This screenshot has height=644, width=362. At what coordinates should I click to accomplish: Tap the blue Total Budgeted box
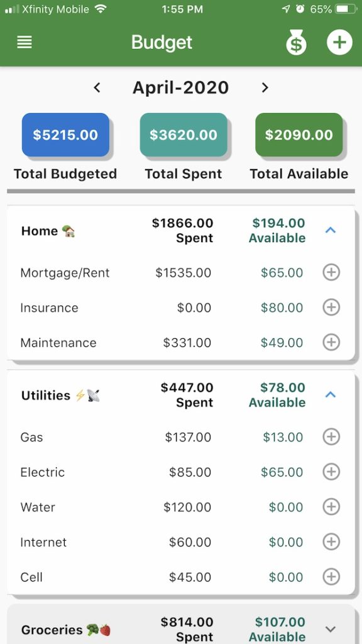(x=65, y=135)
